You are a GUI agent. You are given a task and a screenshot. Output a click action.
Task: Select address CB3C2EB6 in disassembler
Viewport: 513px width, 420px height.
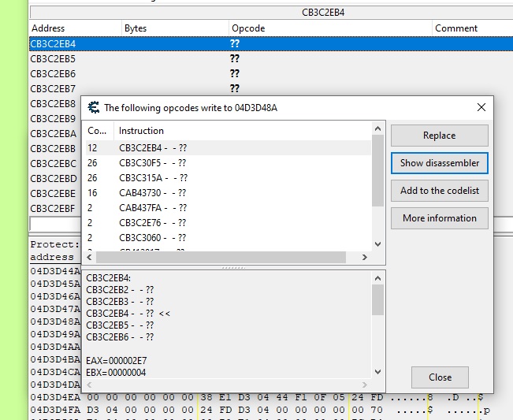tap(53, 73)
